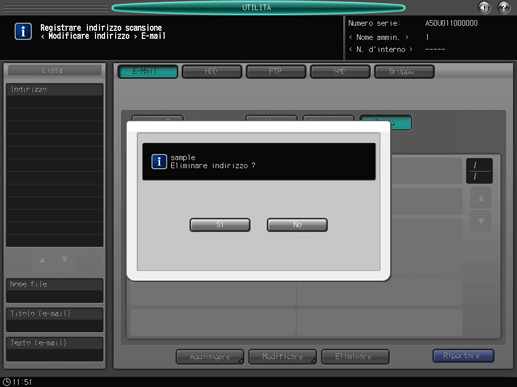Screen dimensions: 517x387
Task: Click the clock icon in the status bar
Action: click(x=6, y=382)
